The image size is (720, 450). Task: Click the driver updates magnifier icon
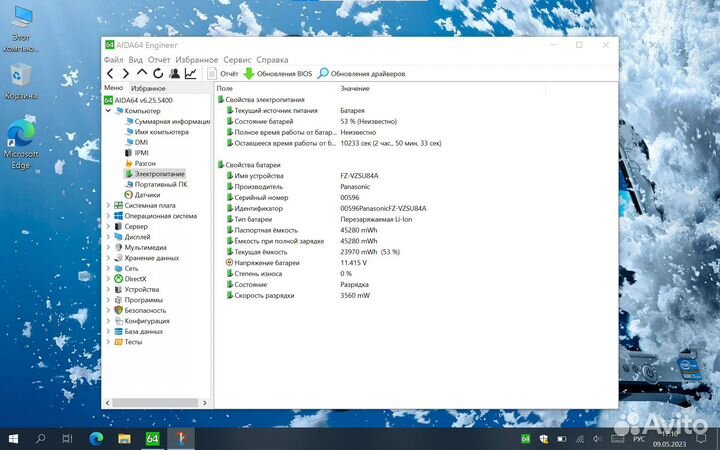click(x=323, y=73)
